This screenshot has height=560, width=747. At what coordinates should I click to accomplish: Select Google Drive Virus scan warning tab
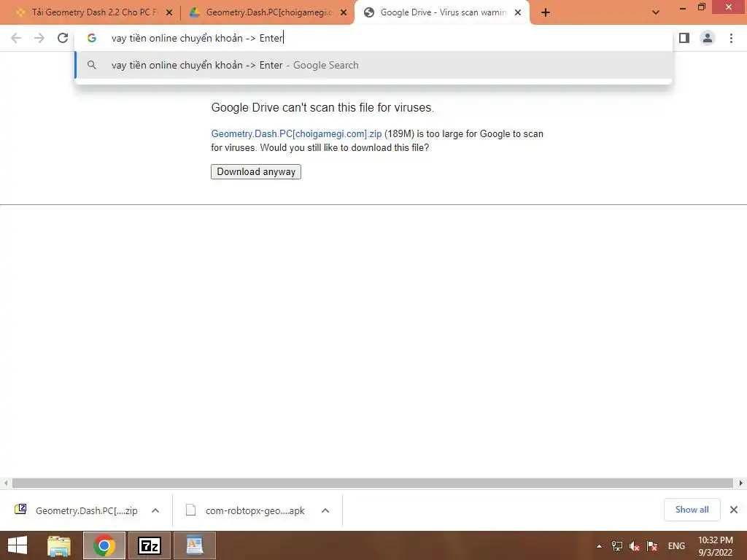[442, 12]
